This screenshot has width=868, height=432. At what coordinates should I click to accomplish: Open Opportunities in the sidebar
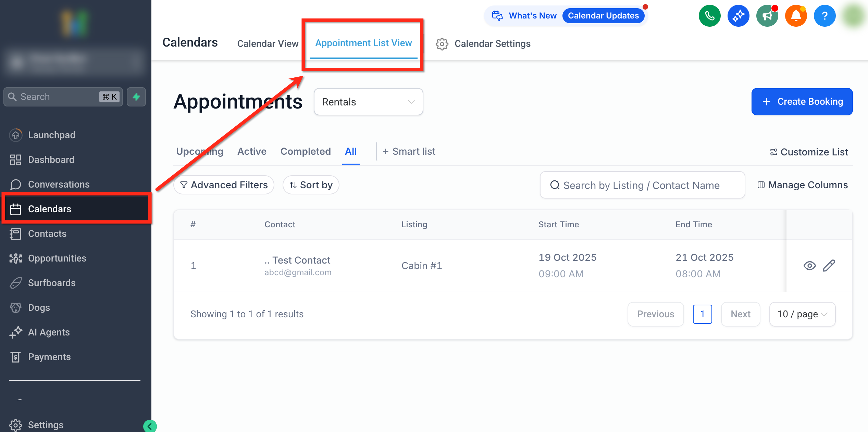click(x=57, y=258)
